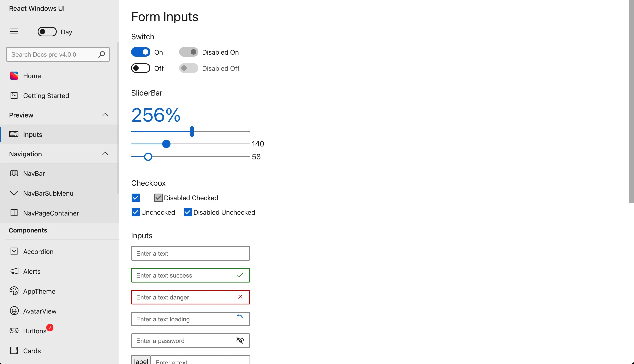This screenshot has height=364, width=634.
Task: Select NavPageContainer in the sidebar
Action: click(51, 213)
